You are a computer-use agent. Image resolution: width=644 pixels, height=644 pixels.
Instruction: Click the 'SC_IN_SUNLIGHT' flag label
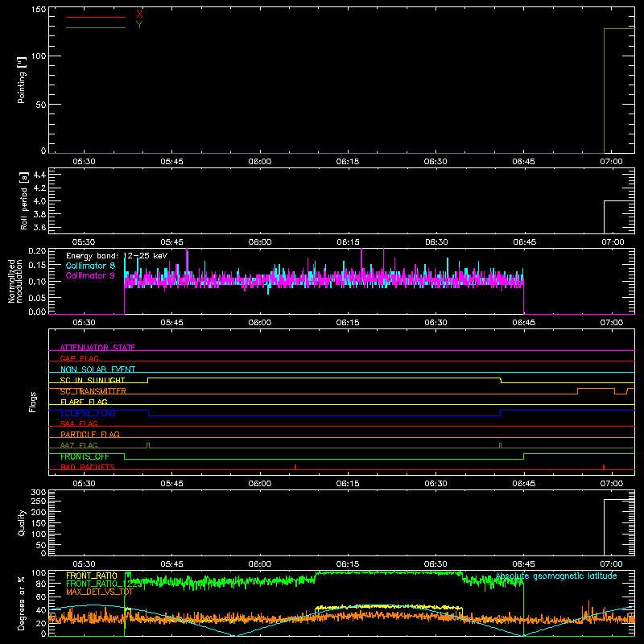tap(93, 380)
